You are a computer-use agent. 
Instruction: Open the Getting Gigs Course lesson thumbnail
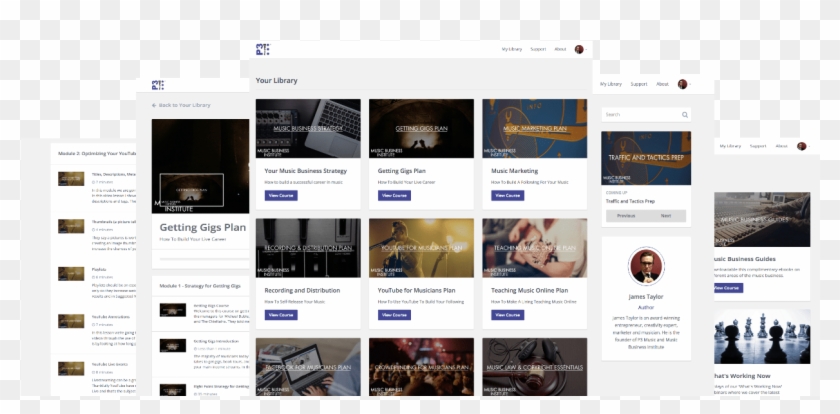173,310
